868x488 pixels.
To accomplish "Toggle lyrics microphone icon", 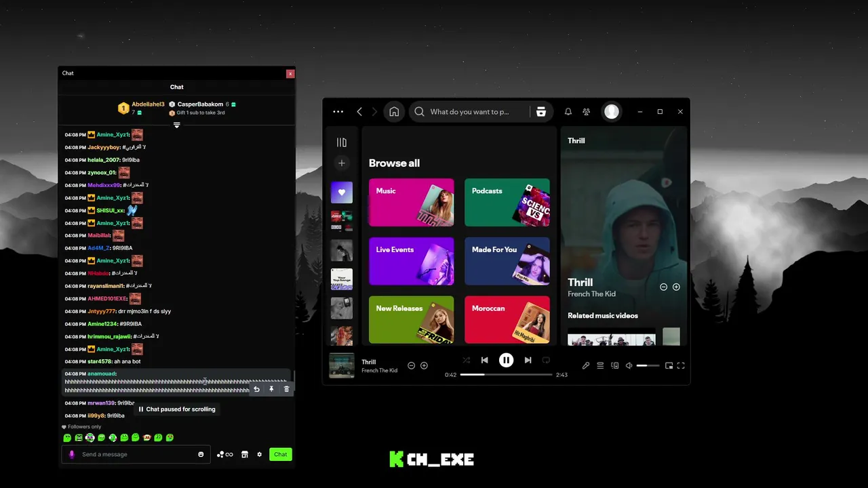I will (586, 366).
